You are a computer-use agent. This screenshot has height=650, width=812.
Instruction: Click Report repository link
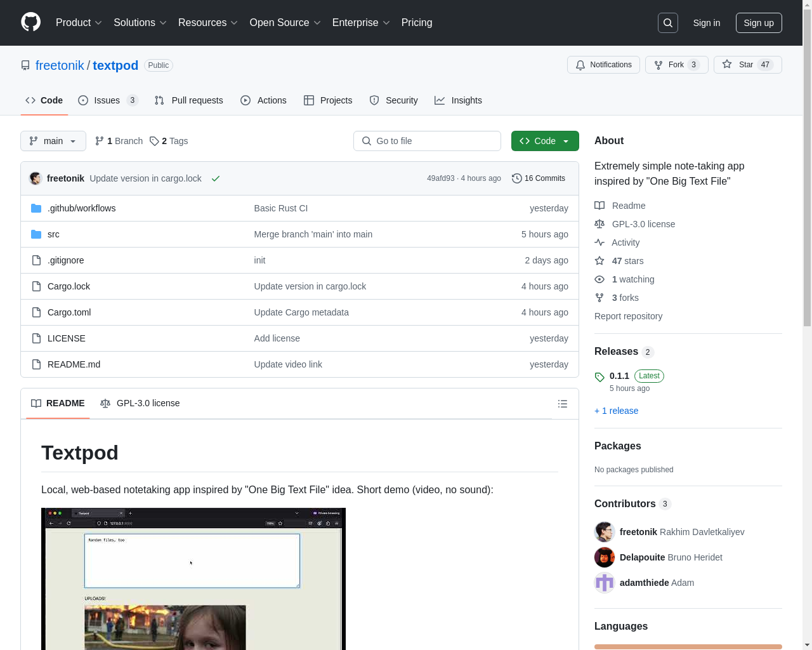628,316
